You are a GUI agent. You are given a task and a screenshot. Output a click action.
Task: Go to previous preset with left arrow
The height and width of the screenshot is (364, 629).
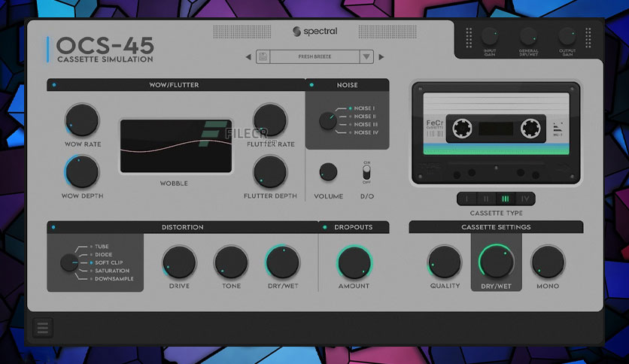pyautogui.click(x=248, y=57)
